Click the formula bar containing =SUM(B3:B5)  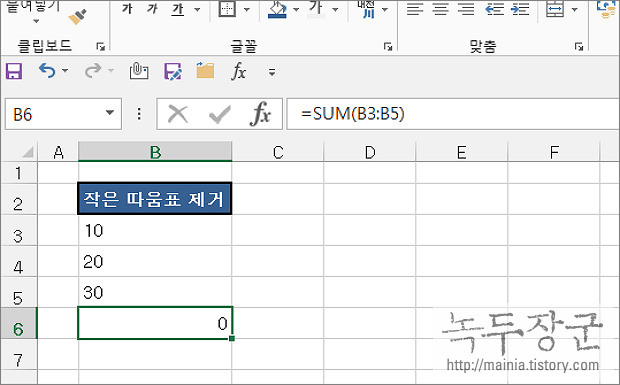(x=453, y=114)
